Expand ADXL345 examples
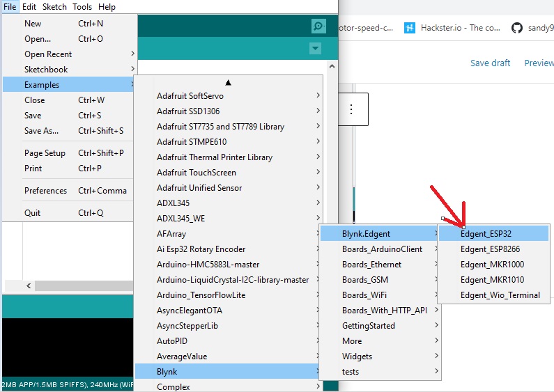The image size is (554, 392). 229,203
